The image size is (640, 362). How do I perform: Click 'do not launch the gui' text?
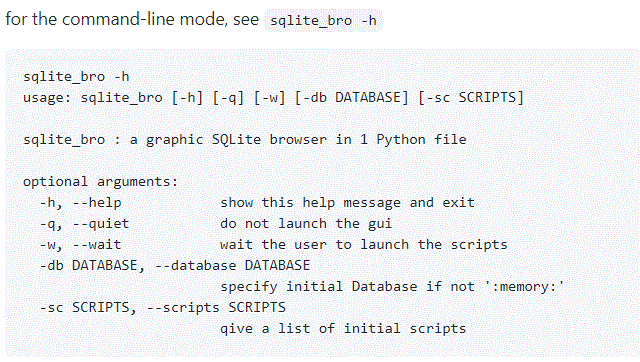[x=306, y=224]
